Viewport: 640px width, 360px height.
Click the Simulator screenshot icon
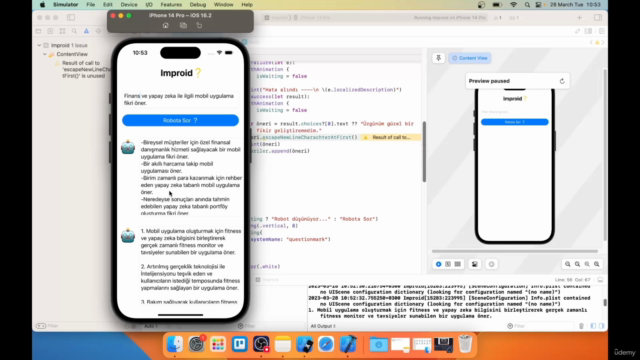pos(183,25)
